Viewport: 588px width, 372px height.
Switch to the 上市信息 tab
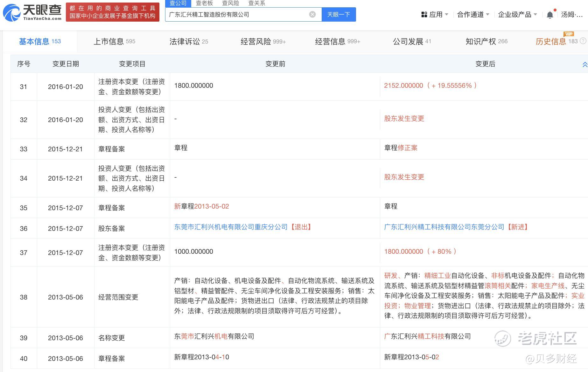point(114,41)
